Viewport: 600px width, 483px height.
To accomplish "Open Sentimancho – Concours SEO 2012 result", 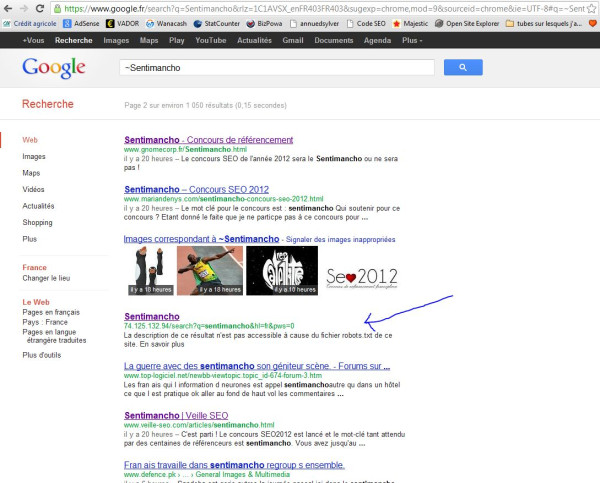I will tap(196, 189).
